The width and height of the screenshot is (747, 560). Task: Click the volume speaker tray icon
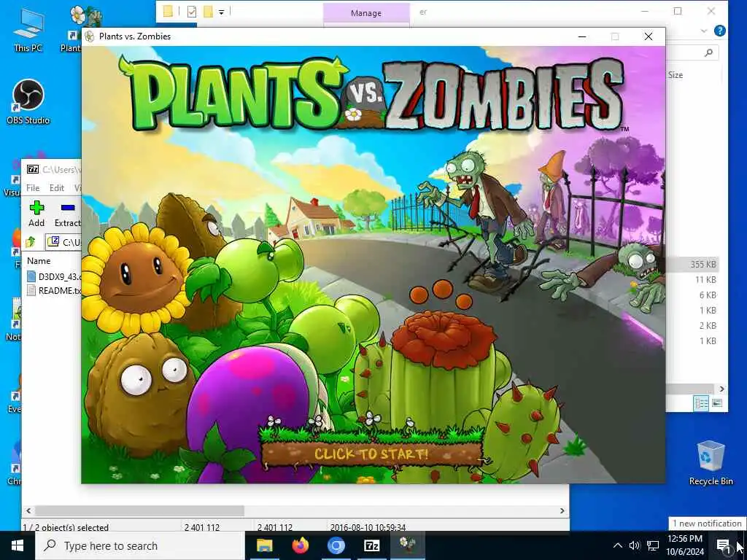tap(635, 545)
